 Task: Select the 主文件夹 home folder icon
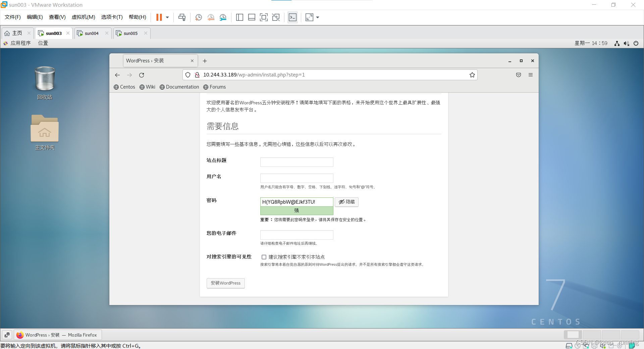coord(45,132)
